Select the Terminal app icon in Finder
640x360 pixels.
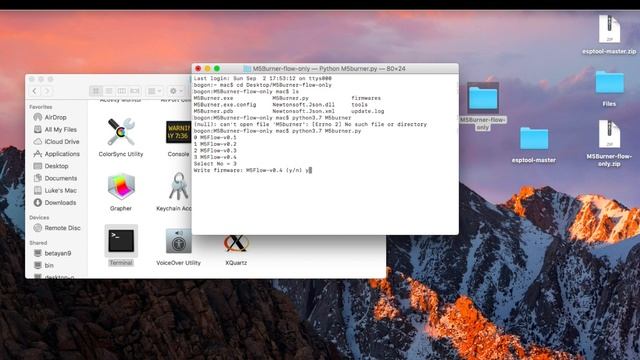pos(121,240)
